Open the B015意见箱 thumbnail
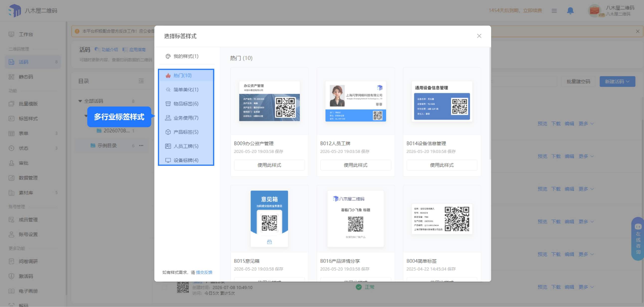The image size is (644, 307). click(269, 219)
